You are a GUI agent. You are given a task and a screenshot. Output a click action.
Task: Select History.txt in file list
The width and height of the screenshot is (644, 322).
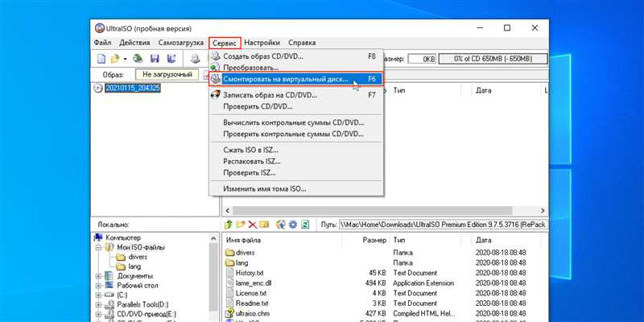pyautogui.click(x=250, y=273)
